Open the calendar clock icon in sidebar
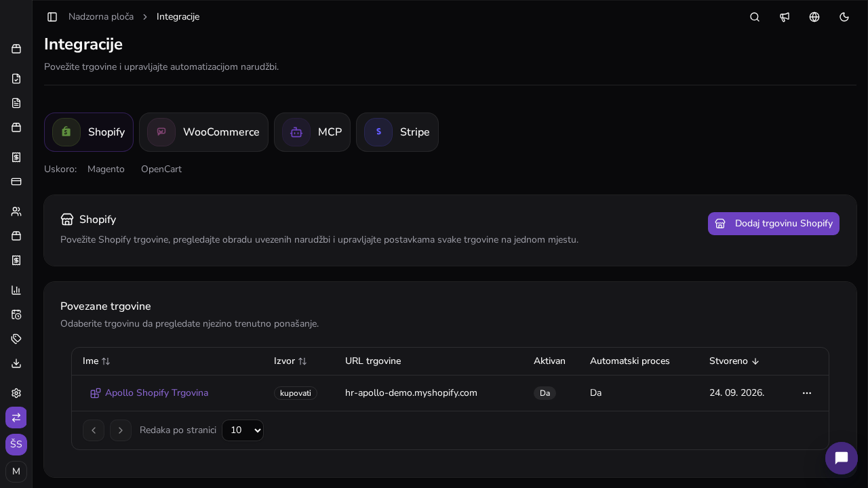The height and width of the screenshot is (488, 868). coord(16,314)
